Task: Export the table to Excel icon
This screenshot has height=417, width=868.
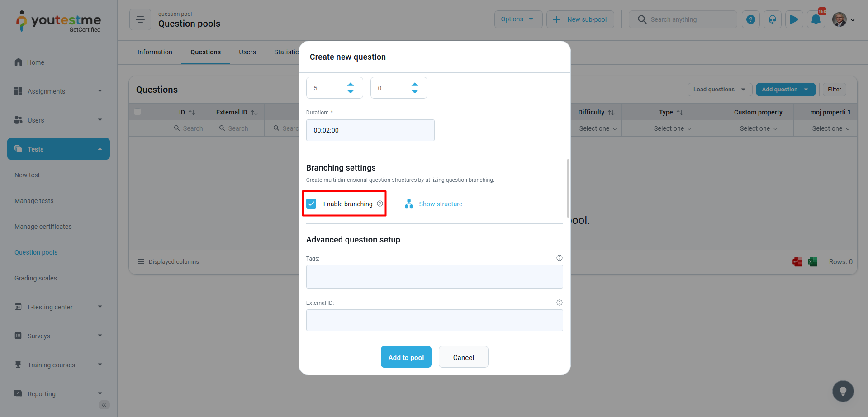Action: (813, 262)
